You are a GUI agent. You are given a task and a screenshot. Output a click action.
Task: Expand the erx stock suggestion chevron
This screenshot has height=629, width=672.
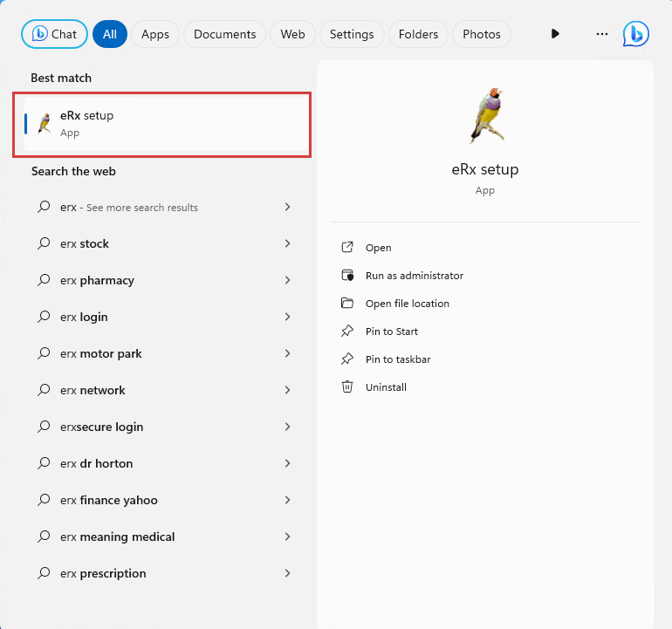287,243
